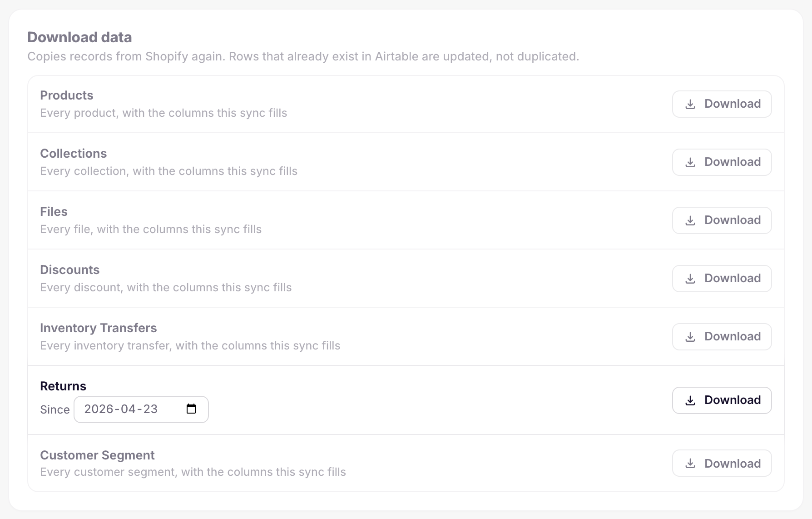Click 'Every discount, with the columns' text
This screenshot has height=519, width=812.
coord(166,287)
